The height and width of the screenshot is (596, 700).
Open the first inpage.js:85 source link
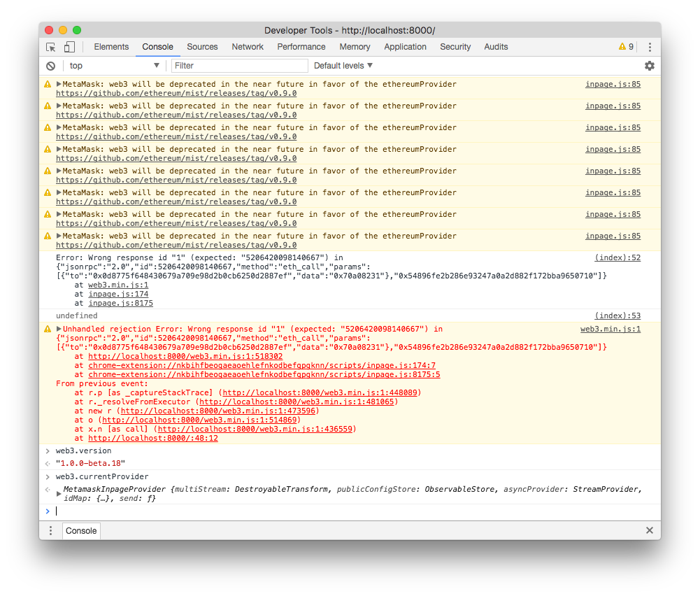(x=613, y=84)
